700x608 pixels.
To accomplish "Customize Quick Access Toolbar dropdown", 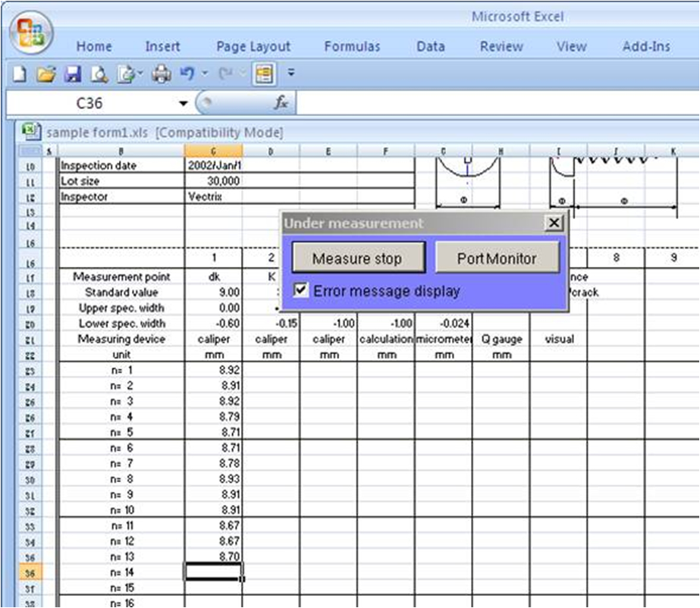I will 291,72.
